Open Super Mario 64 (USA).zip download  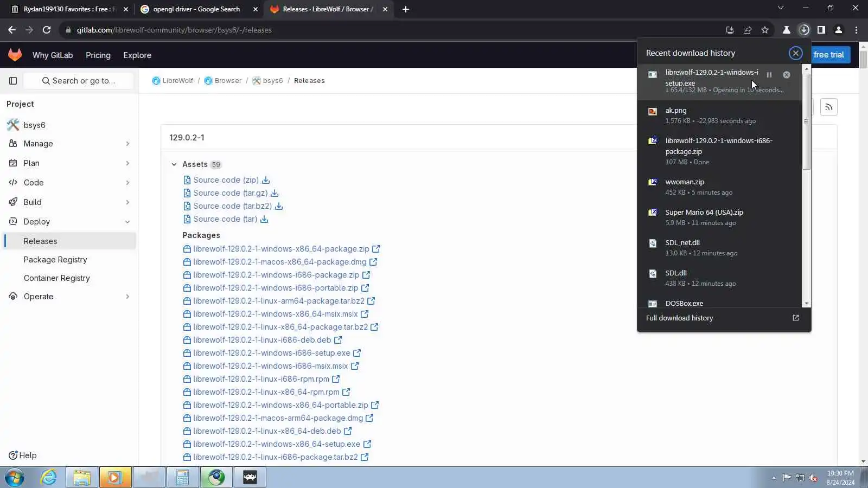719,217
